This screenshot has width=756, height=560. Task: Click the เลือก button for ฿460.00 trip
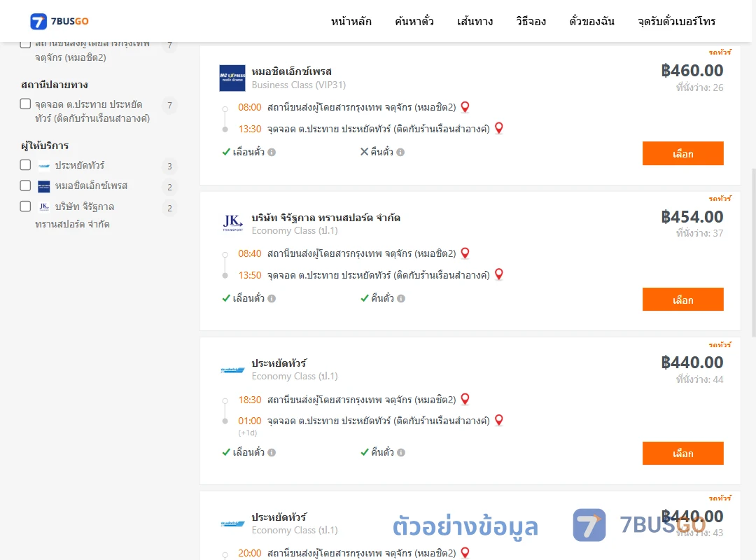coord(682,153)
